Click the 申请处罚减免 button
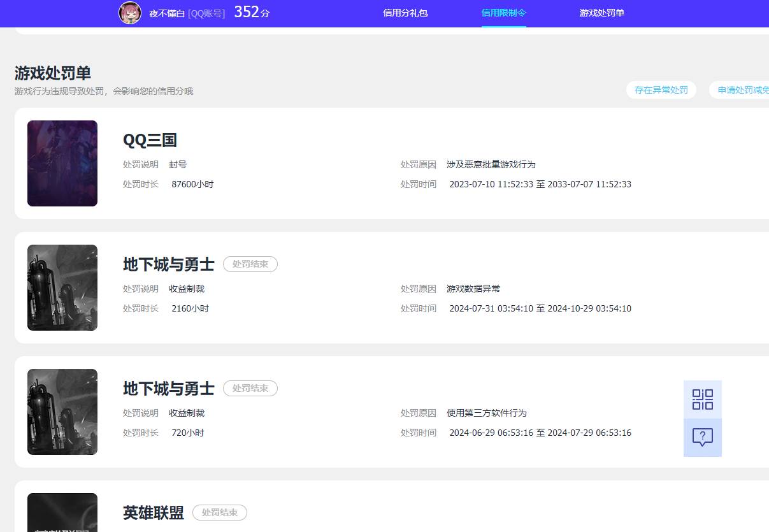This screenshot has height=532, width=769. pyautogui.click(x=745, y=90)
